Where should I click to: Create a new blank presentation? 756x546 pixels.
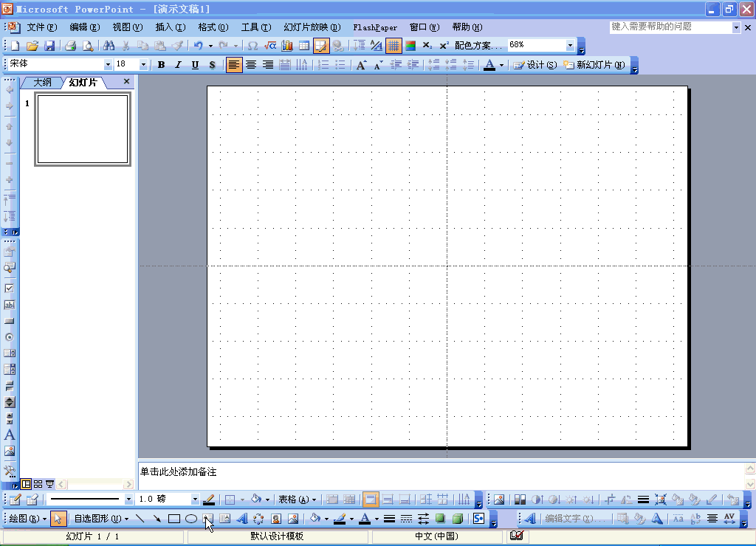pos(15,46)
